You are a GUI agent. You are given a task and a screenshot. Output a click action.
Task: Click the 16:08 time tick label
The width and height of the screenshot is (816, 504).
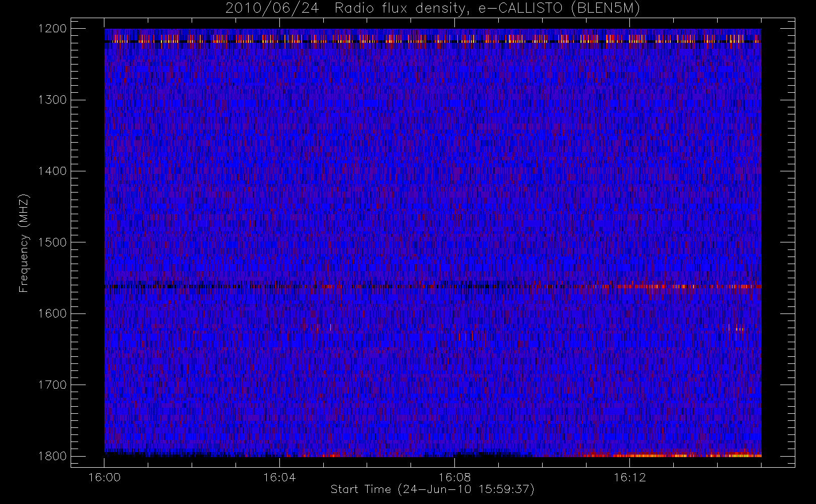coord(454,477)
